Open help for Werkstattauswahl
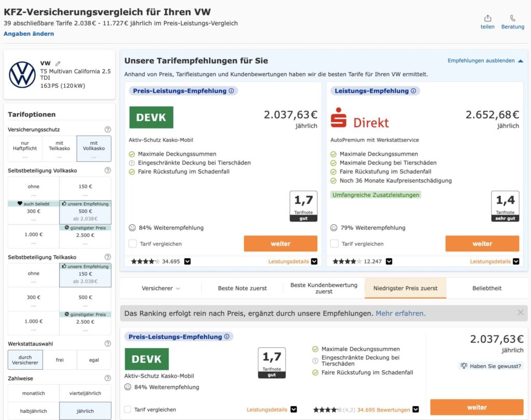 108,343
